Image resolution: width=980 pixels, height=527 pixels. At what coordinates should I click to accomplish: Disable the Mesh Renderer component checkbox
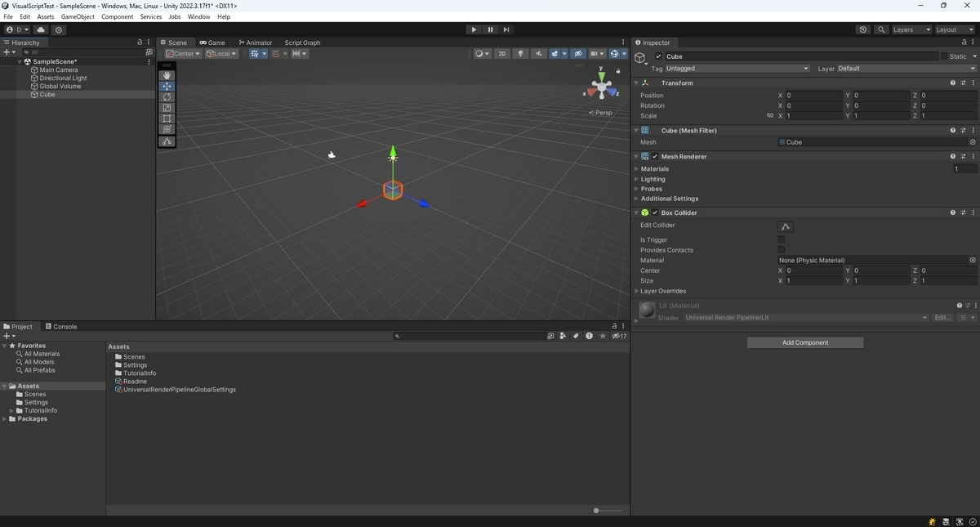click(x=655, y=156)
